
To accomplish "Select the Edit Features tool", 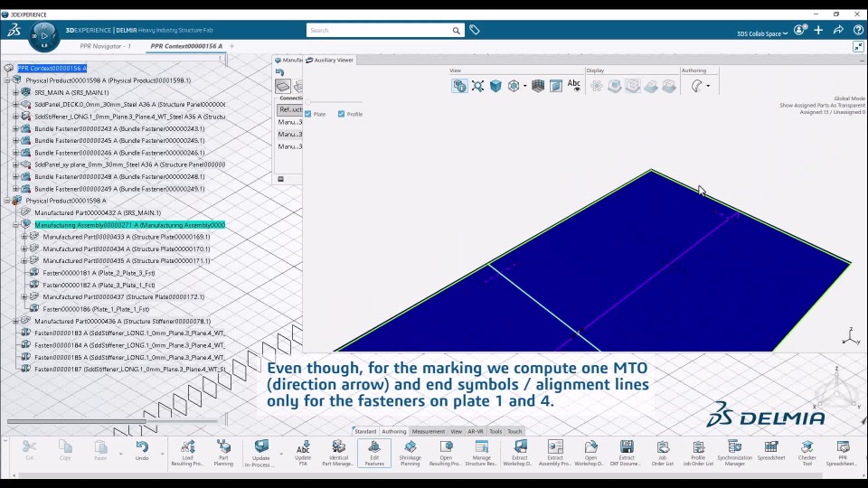I will [374, 453].
